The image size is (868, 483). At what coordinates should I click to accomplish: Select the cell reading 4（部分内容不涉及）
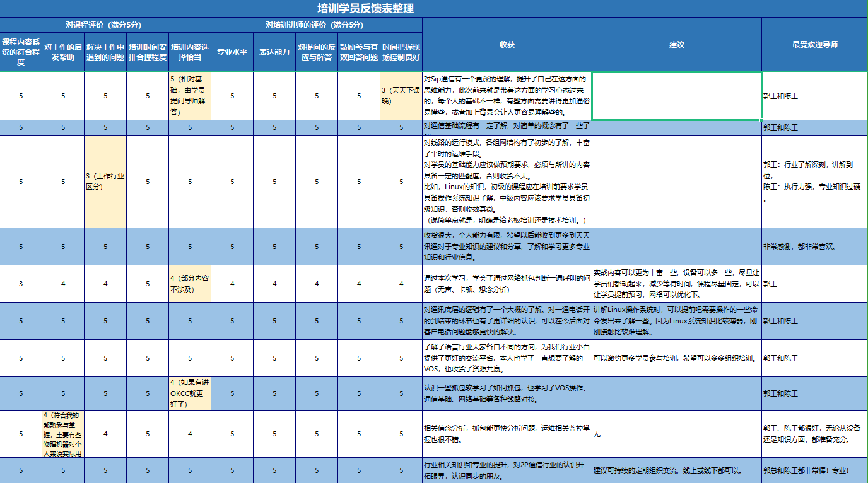pyautogui.click(x=190, y=284)
